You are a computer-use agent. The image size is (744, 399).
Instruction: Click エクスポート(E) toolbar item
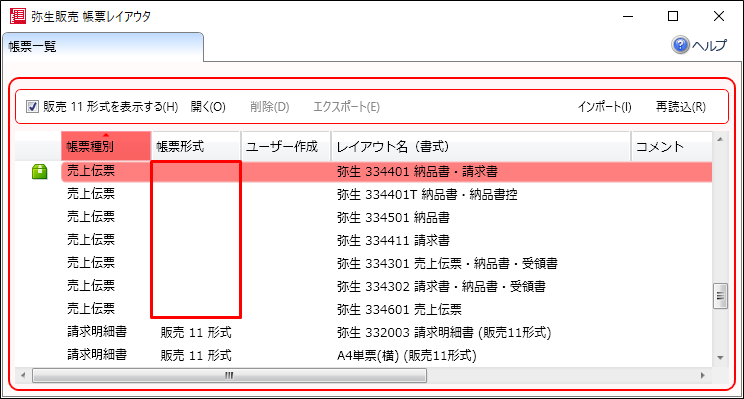346,107
